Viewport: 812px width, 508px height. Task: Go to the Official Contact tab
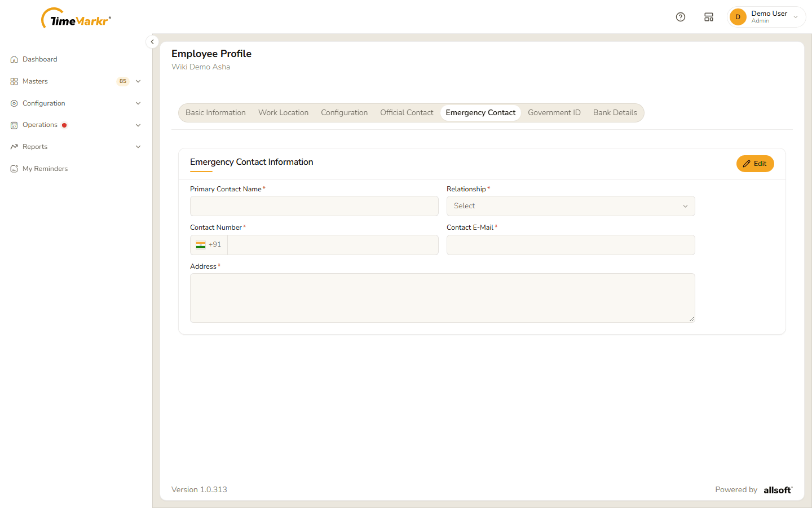pyautogui.click(x=407, y=113)
